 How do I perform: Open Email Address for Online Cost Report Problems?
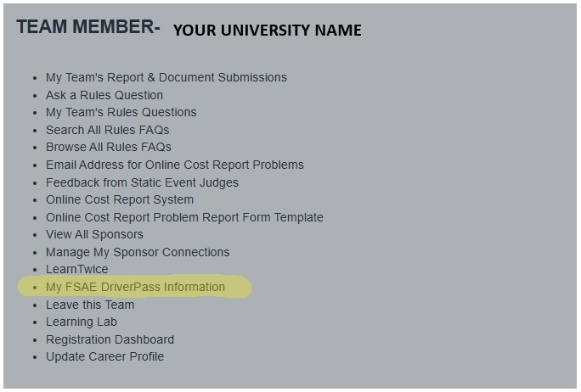click(174, 165)
